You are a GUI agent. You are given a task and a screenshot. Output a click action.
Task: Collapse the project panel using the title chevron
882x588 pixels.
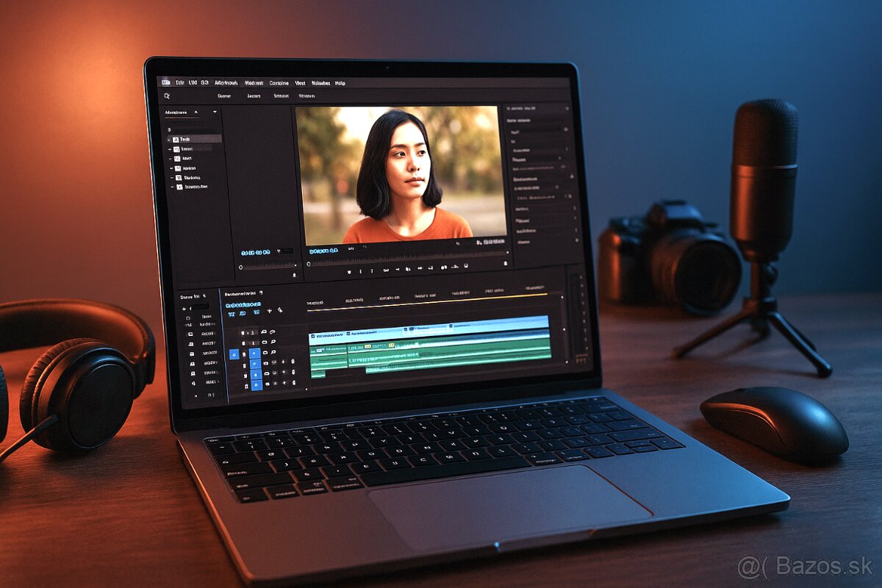(196, 112)
